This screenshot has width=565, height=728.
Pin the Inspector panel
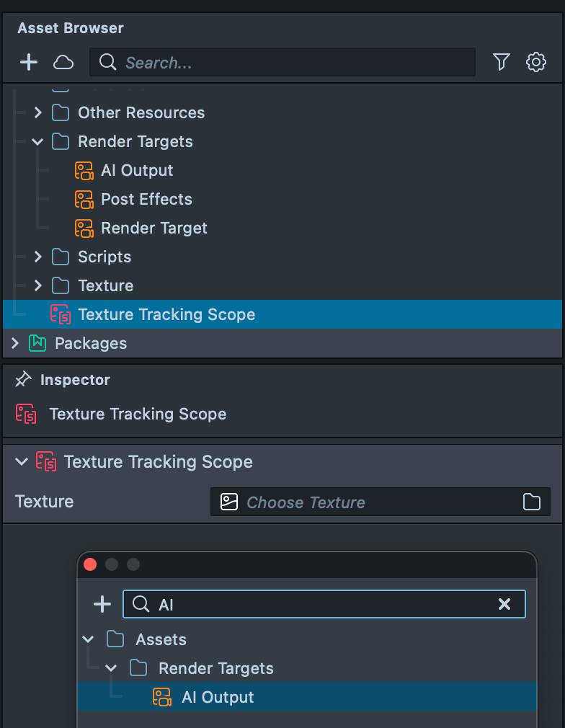coord(24,379)
